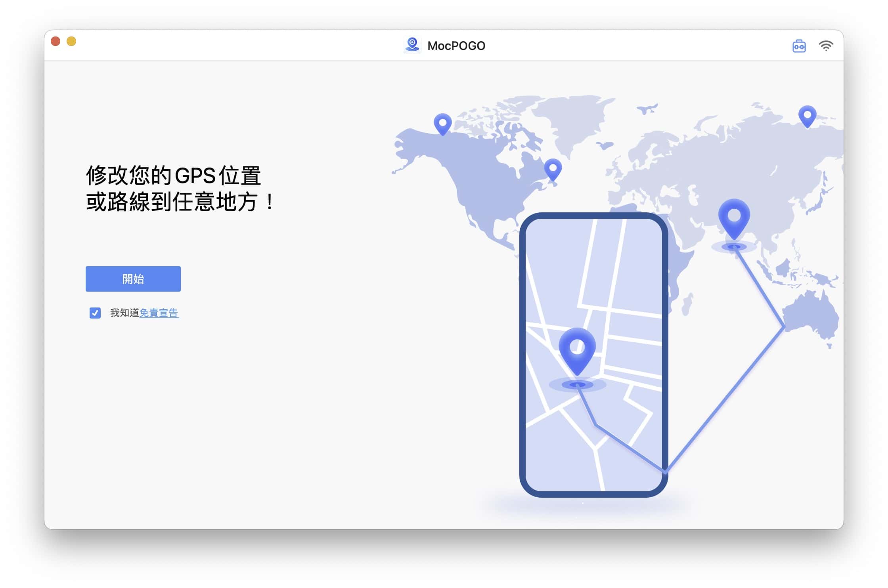Click the MocPOGO title text
This screenshot has width=888, height=588.
coord(457,45)
